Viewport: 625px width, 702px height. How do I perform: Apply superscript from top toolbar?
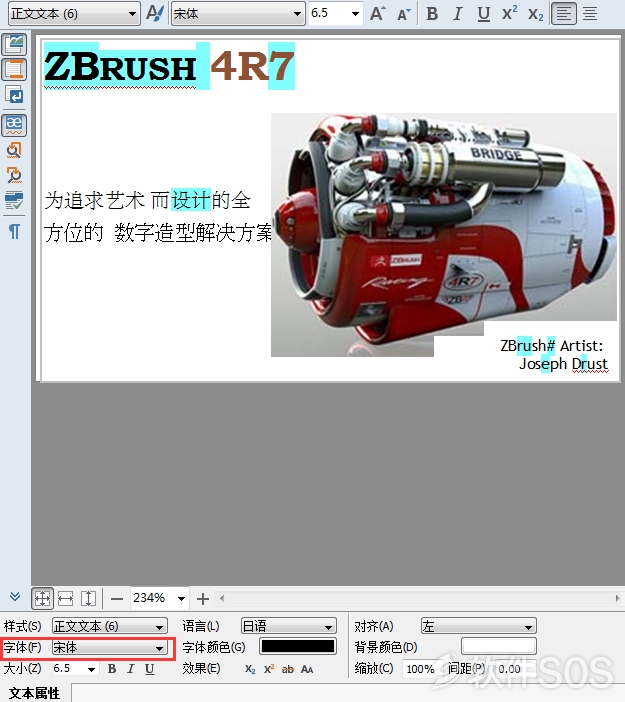point(509,14)
